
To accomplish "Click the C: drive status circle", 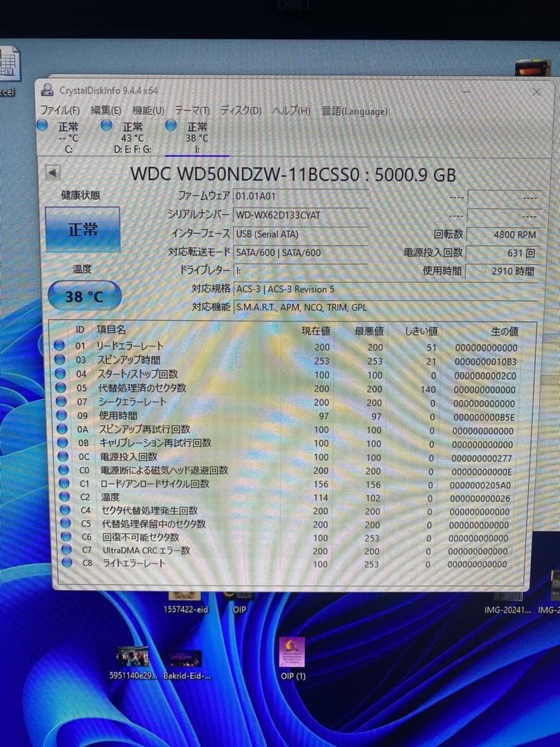I will coord(44,126).
